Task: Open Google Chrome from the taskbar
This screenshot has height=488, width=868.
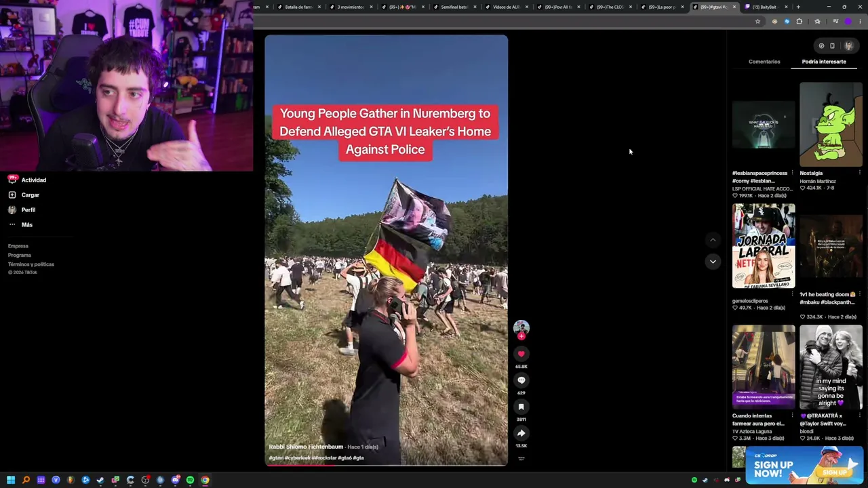Action: (205, 480)
